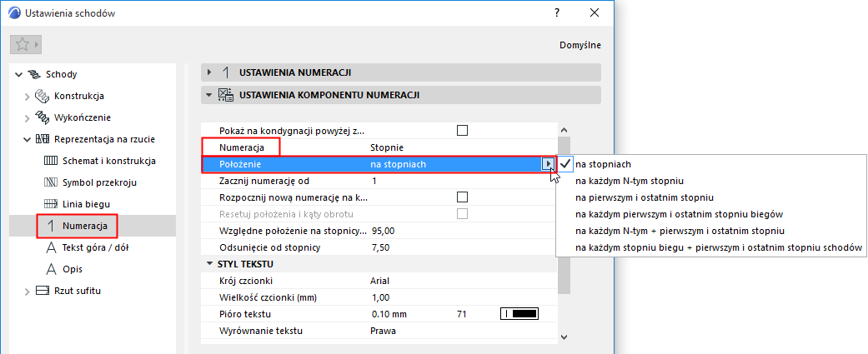The width and height of the screenshot is (868, 354).
Task: Expand the Ustawienia numeracji panel
Action: tap(209, 72)
